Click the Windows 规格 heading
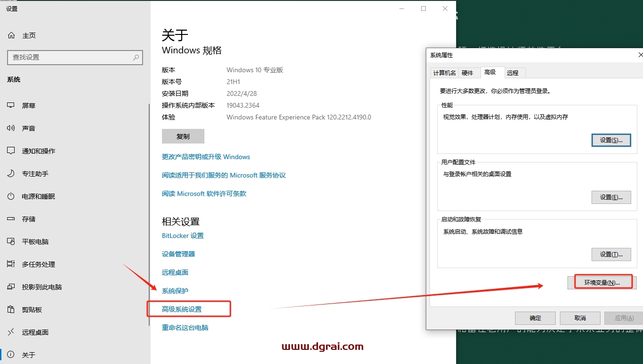 (x=192, y=51)
